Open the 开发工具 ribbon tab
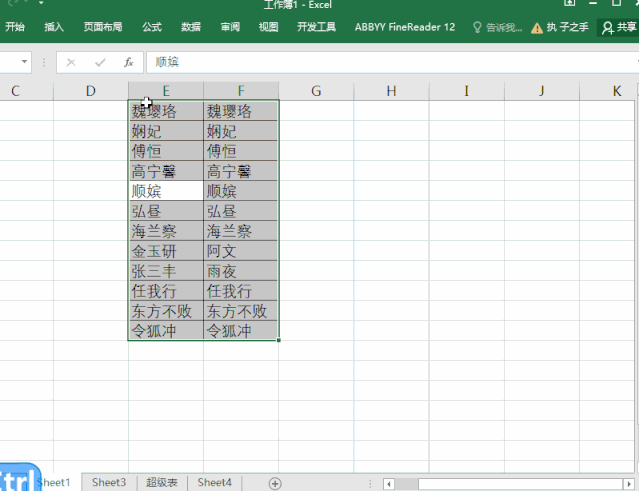639x491 pixels. [316, 27]
